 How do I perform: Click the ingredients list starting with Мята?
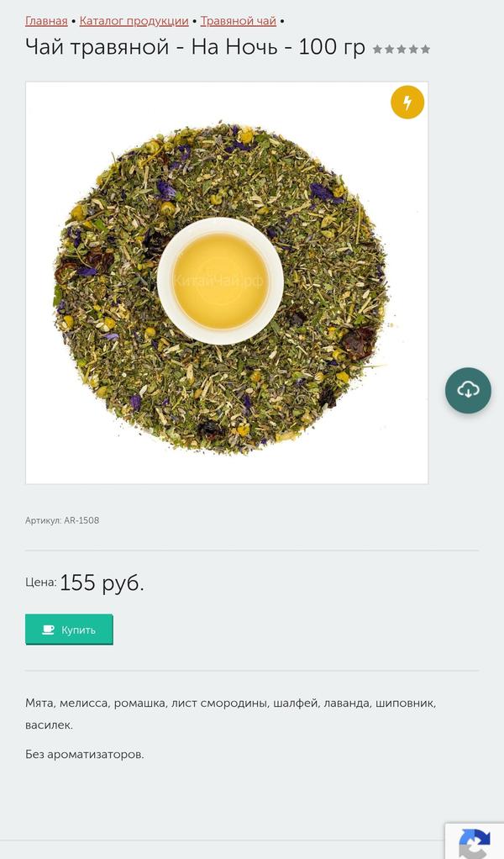[230, 714]
